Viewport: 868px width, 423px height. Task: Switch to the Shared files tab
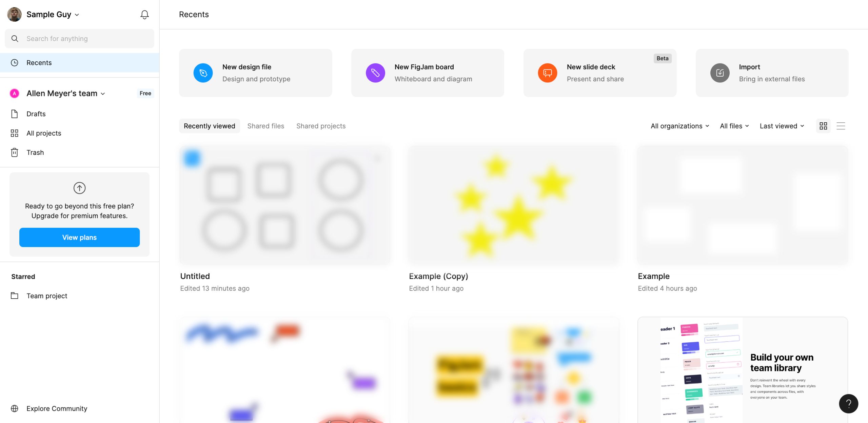265,126
